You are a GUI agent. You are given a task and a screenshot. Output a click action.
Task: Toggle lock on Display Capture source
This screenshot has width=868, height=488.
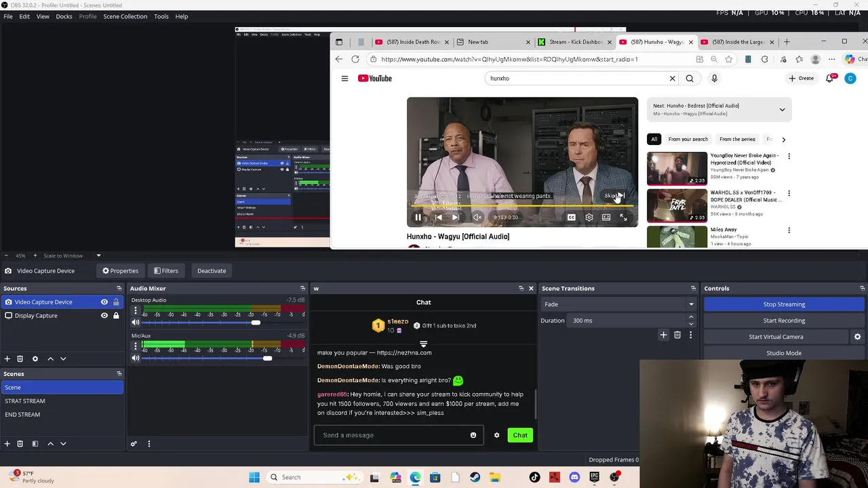point(116,316)
